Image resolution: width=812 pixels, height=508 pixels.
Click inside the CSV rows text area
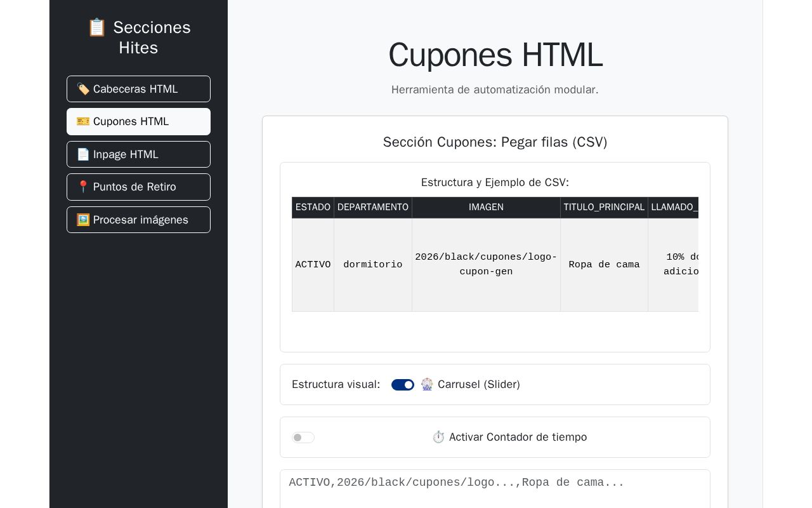click(x=495, y=489)
